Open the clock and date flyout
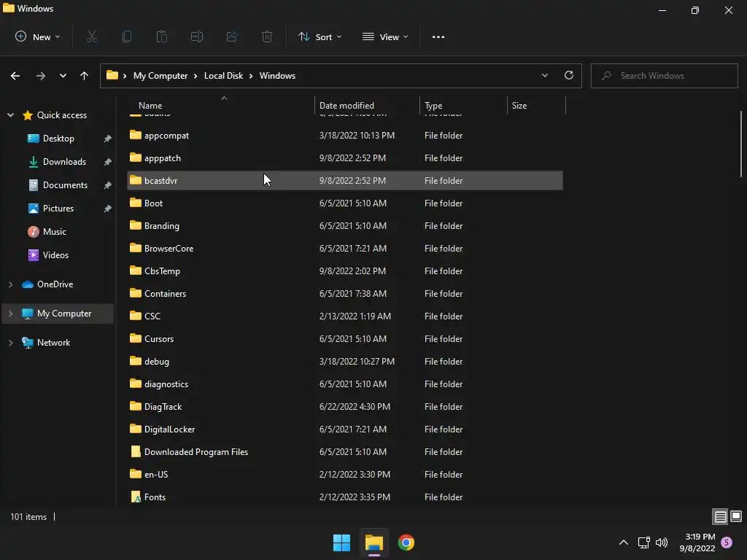747x560 pixels. pos(697,542)
